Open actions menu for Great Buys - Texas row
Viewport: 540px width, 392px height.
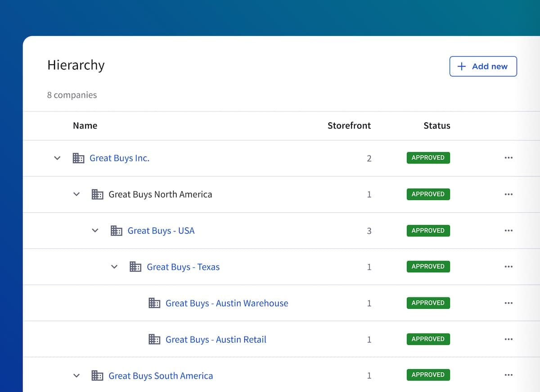508,267
